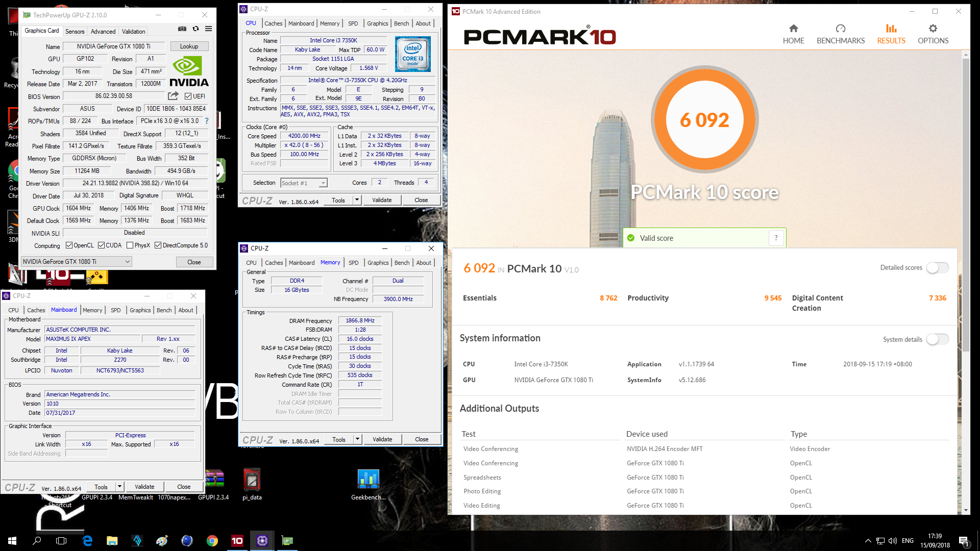This screenshot has width=980, height=551.
Task: Click Validate in CPU-Z processor window
Action: (x=382, y=200)
